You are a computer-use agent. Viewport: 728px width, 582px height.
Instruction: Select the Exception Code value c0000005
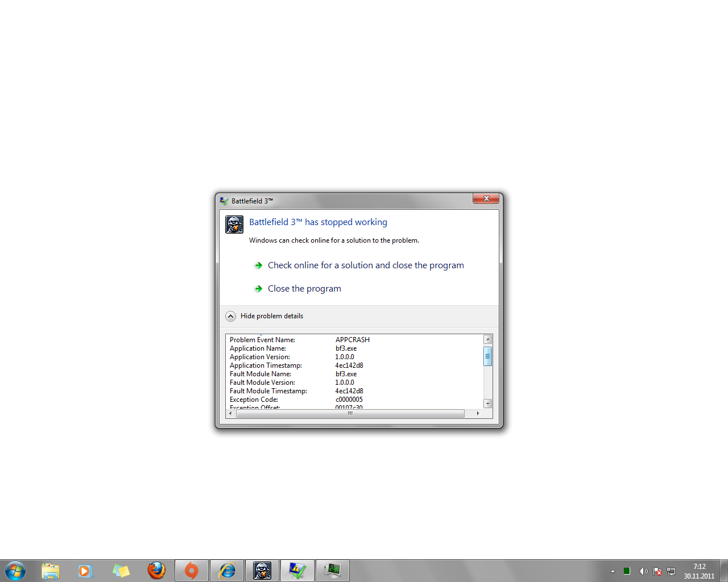349,400
